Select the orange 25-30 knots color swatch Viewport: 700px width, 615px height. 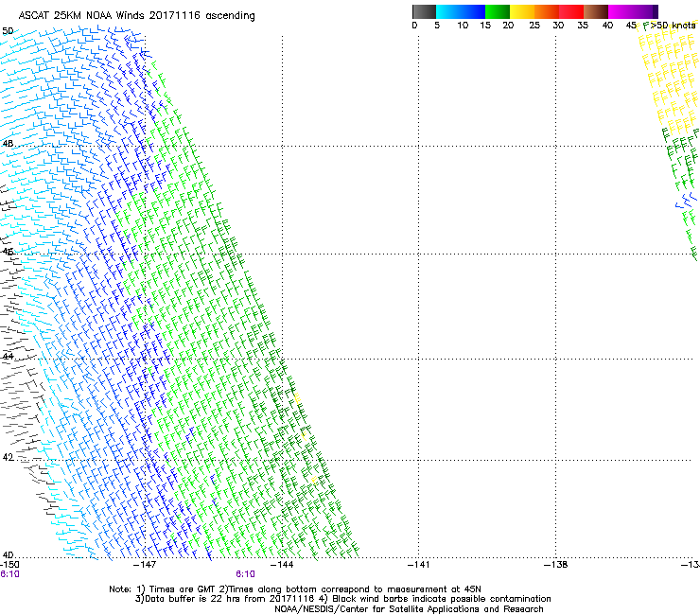pos(547,11)
